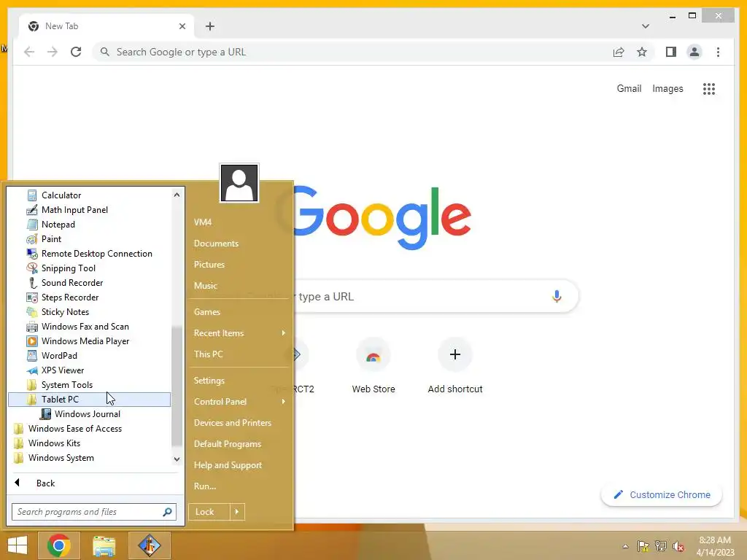747x560 pixels.
Task: Open Settings from the Start menu
Action: coord(209,381)
